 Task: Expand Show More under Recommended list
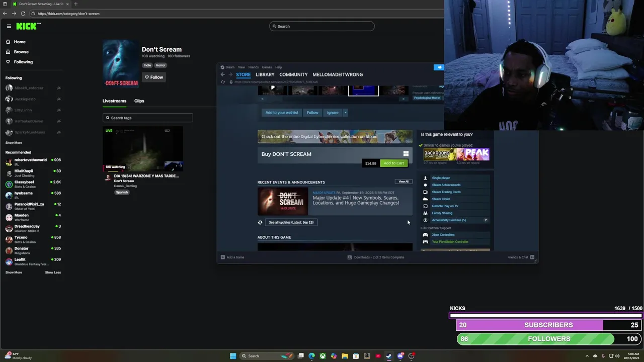14,273
